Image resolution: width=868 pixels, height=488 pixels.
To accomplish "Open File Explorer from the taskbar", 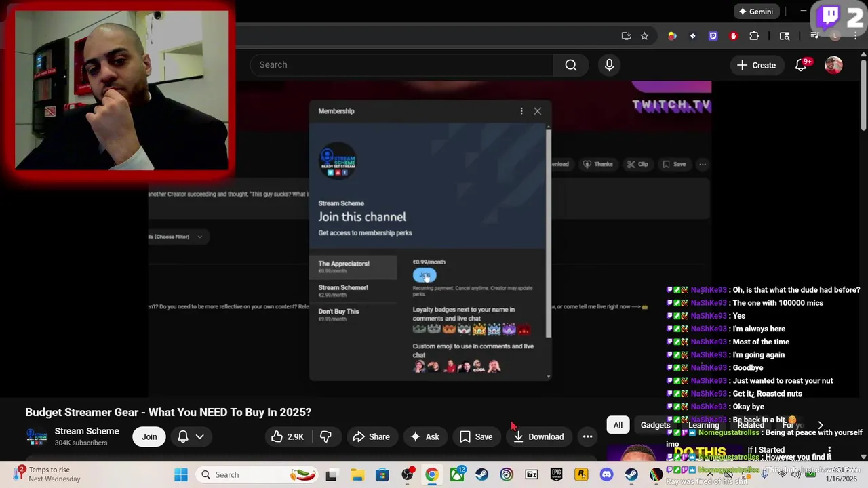I will (x=357, y=474).
